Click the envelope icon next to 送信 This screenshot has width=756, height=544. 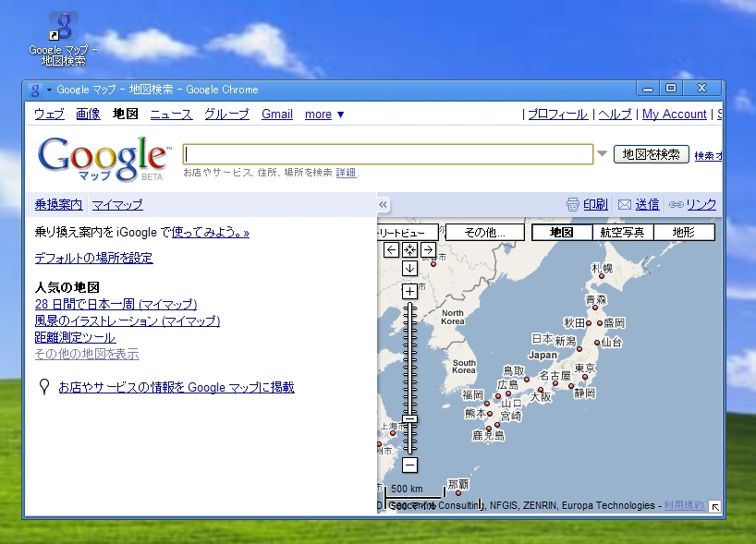click(625, 205)
